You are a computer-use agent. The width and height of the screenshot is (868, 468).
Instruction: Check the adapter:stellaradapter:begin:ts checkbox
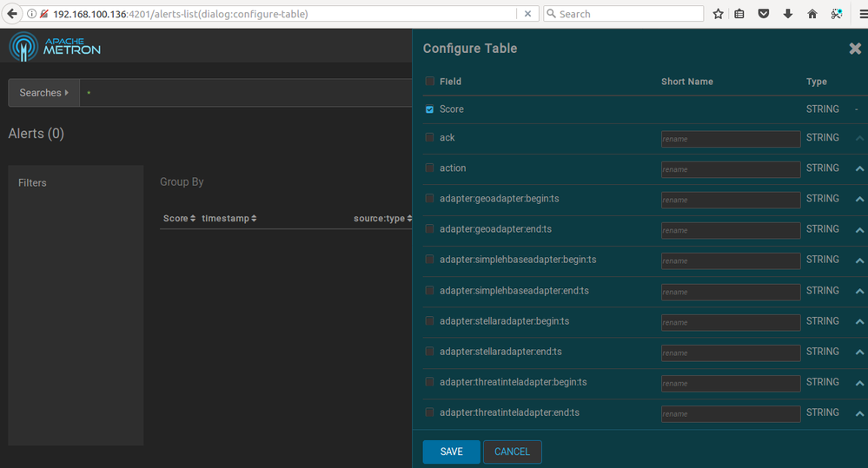pyautogui.click(x=429, y=321)
